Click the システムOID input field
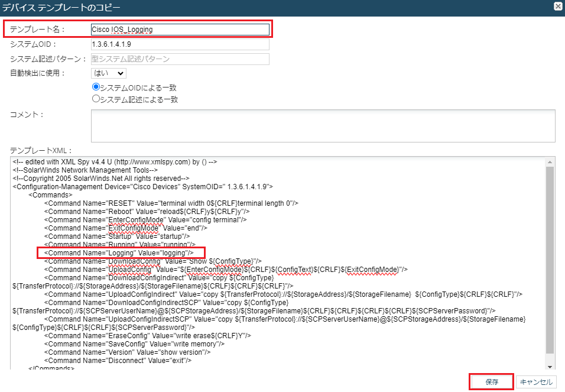The height and width of the screenshot is (392, 565). [180, 44]
